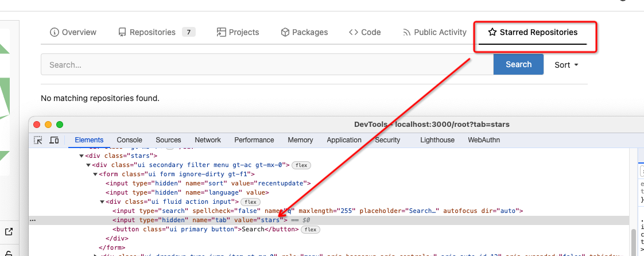Collapse the div class="stars" node

[x=82, y=156]
